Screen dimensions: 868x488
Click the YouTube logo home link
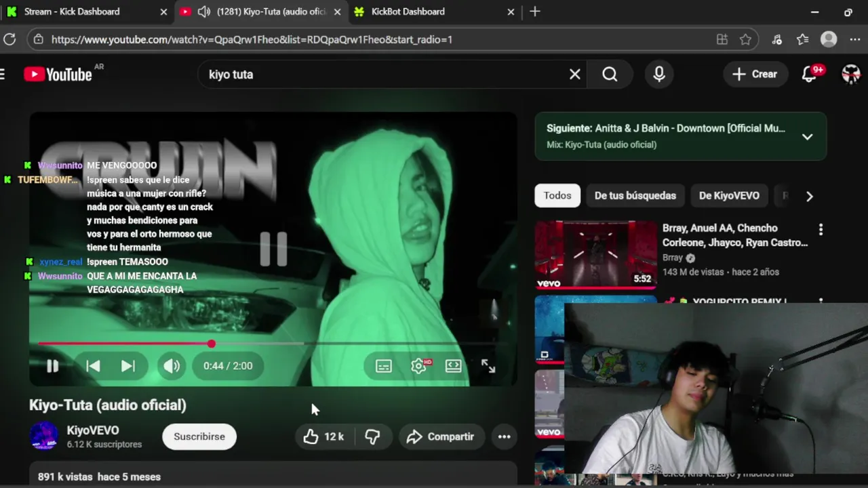click(58, 74)
